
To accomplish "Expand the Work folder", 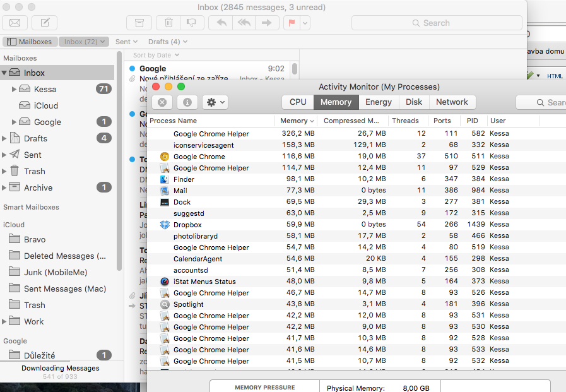I will [4, 321].
